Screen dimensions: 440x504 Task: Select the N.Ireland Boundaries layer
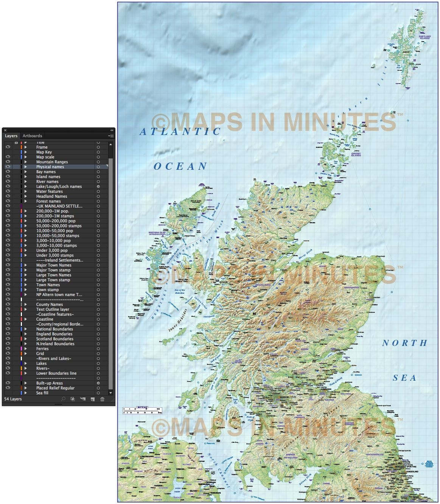coord(56,344)
